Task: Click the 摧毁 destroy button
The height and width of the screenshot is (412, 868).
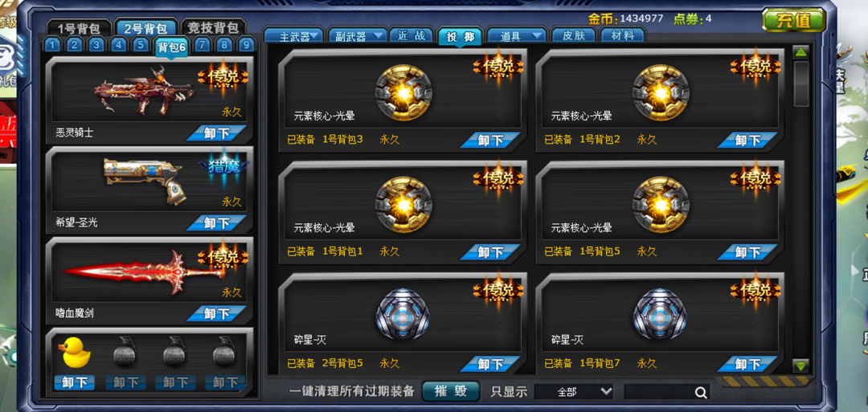Action: (451, 392)
